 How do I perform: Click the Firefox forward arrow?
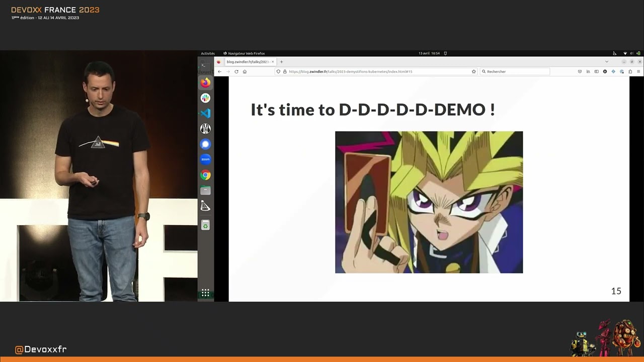tap(228, 71)
